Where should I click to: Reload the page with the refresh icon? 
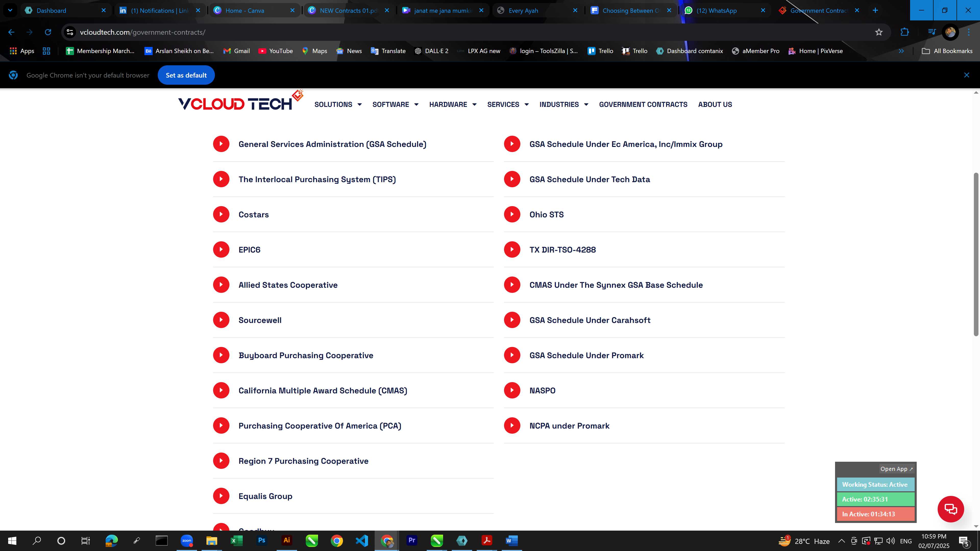click(48, 32)
